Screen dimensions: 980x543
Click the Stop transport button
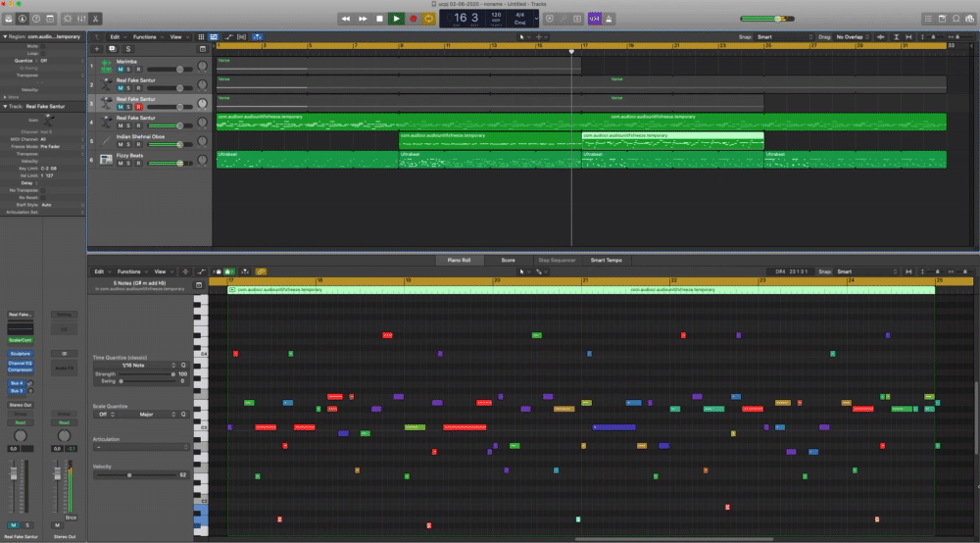point(379,18)
